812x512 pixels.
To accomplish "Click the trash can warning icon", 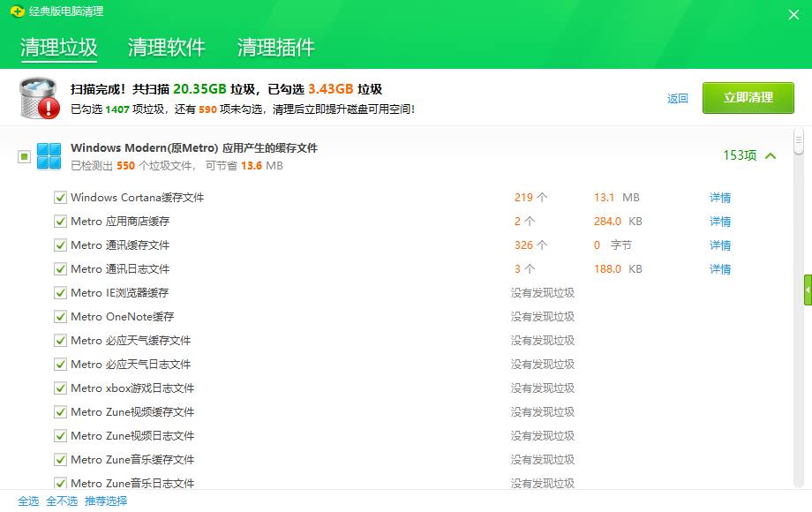I will tap(39, 98).
